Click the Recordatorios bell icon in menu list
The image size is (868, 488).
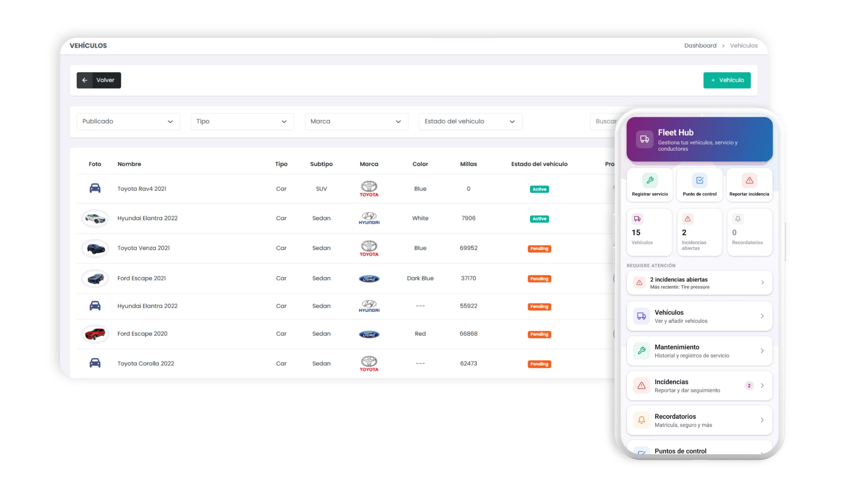point(641,420)
